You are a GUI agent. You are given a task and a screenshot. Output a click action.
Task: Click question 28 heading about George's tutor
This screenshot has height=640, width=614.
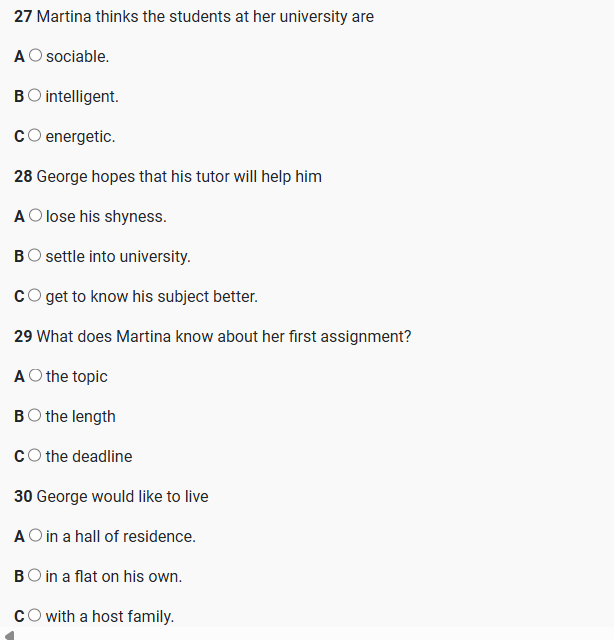168,177
